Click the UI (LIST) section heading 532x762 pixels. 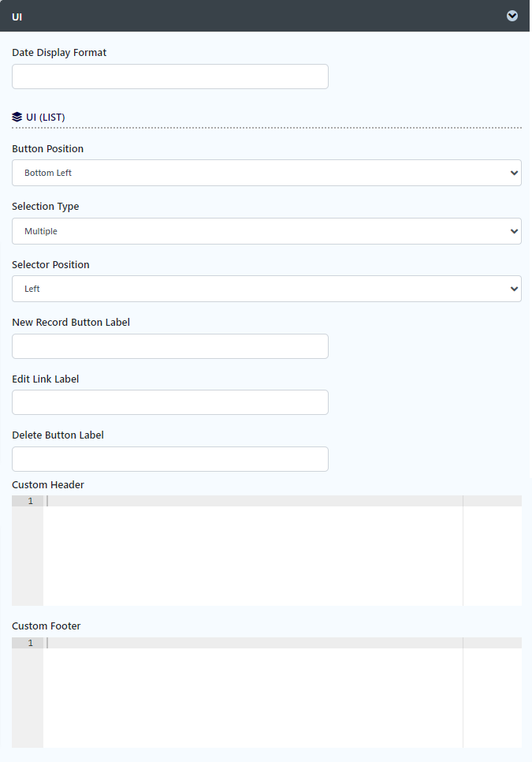45,117
